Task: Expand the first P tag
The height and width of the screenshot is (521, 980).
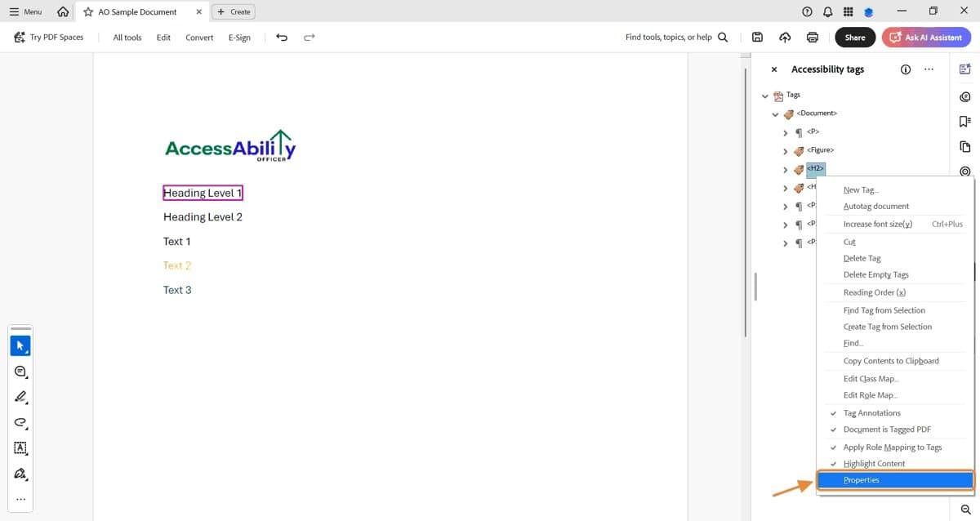Action: click(785, 131)
